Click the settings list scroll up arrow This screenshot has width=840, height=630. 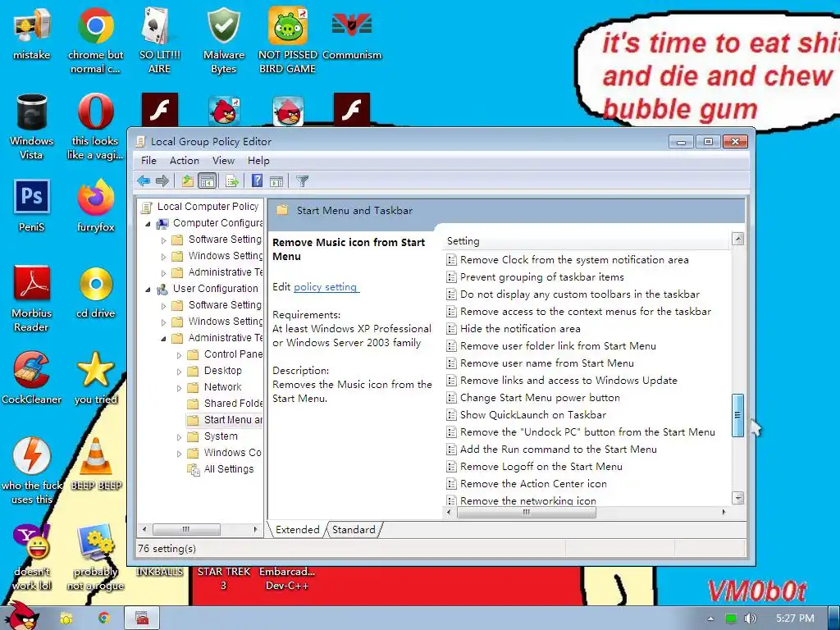737,239
